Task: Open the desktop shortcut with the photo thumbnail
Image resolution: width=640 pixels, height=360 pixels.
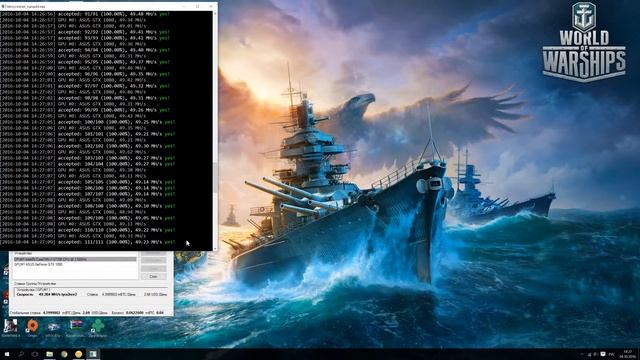Action: pos(11,327)
